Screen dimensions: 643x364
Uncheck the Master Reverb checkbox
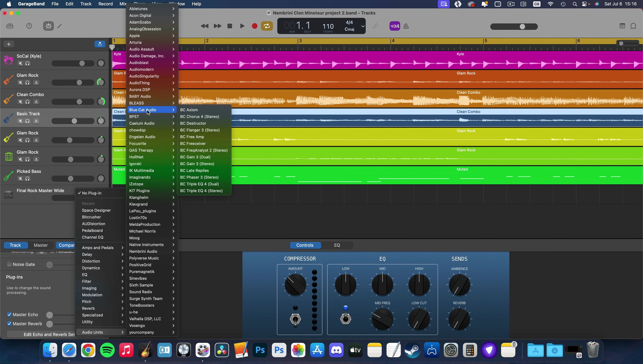pos(9,324)
